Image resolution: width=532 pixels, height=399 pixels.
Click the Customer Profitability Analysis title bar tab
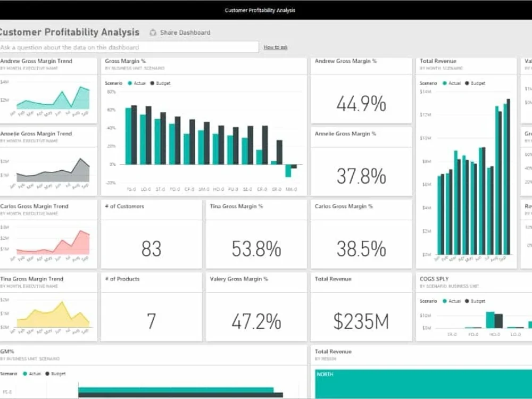point(260,10)
